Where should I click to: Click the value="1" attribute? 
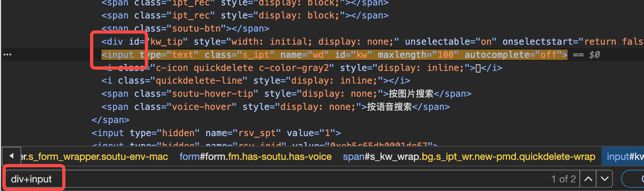point(311,133)
